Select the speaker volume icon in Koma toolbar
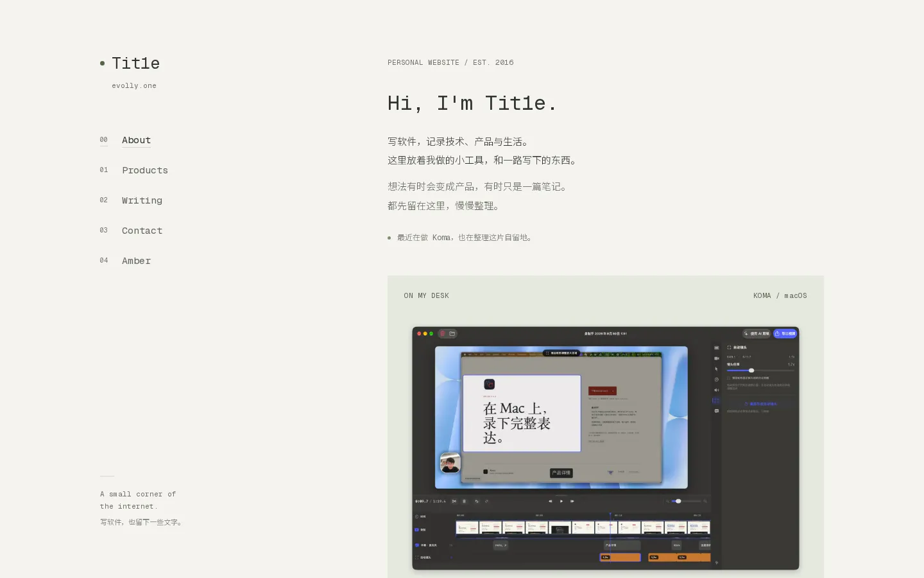Viewport: 924px width, 578px height. [717, 390]
